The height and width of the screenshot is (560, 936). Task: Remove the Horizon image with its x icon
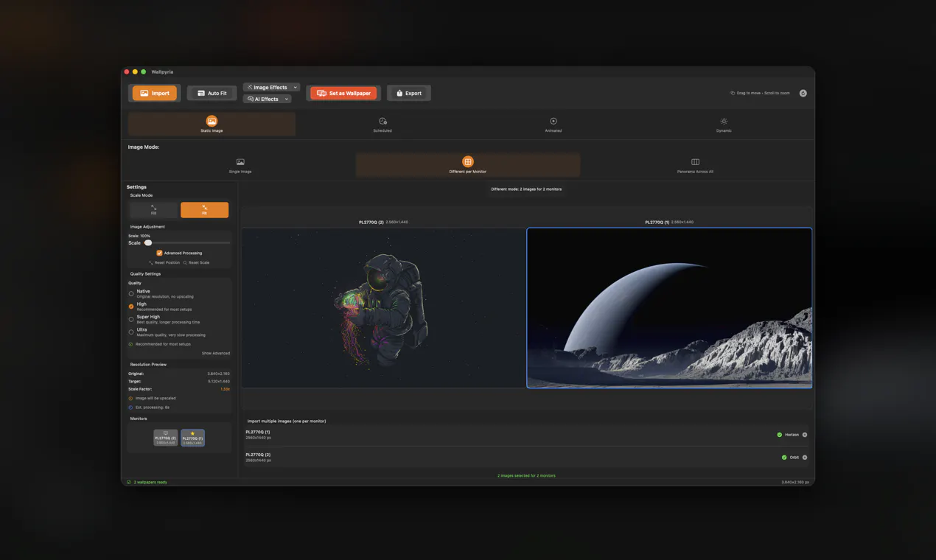[805, 435]
